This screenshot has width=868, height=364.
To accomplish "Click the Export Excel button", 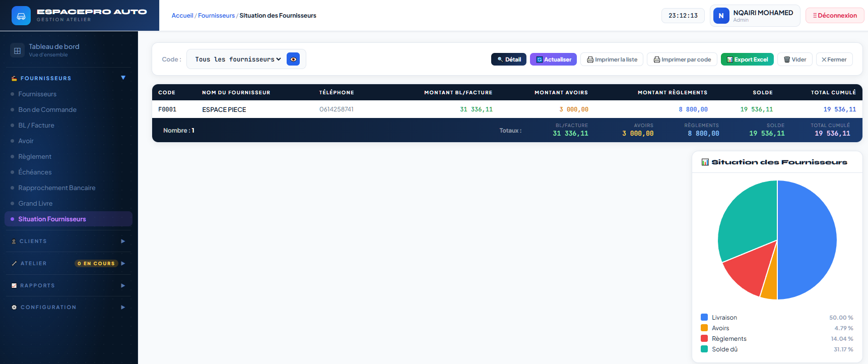I will click(747, 59).
